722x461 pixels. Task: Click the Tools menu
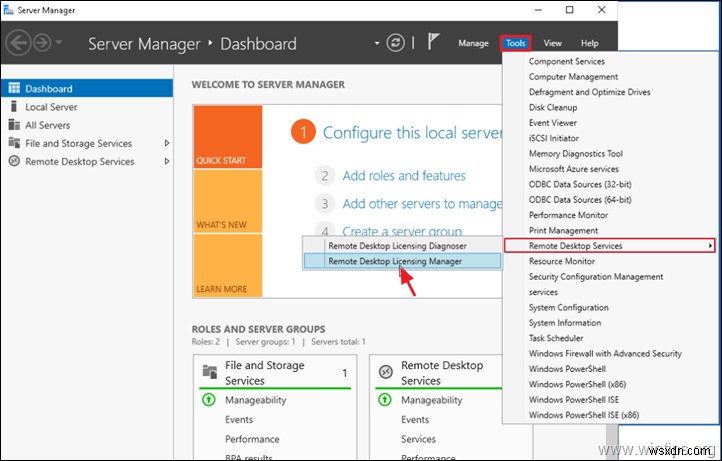coord(515,43)
